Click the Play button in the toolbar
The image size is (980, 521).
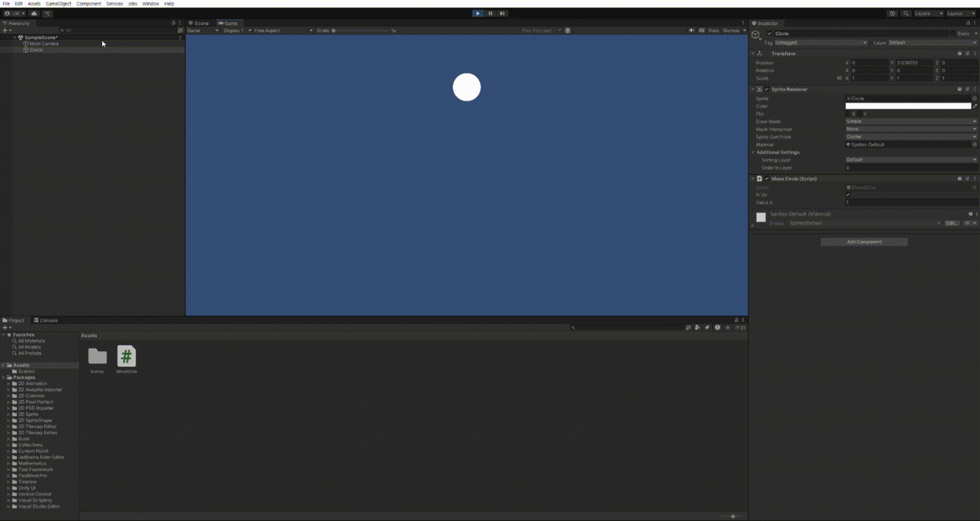point(478,13)
